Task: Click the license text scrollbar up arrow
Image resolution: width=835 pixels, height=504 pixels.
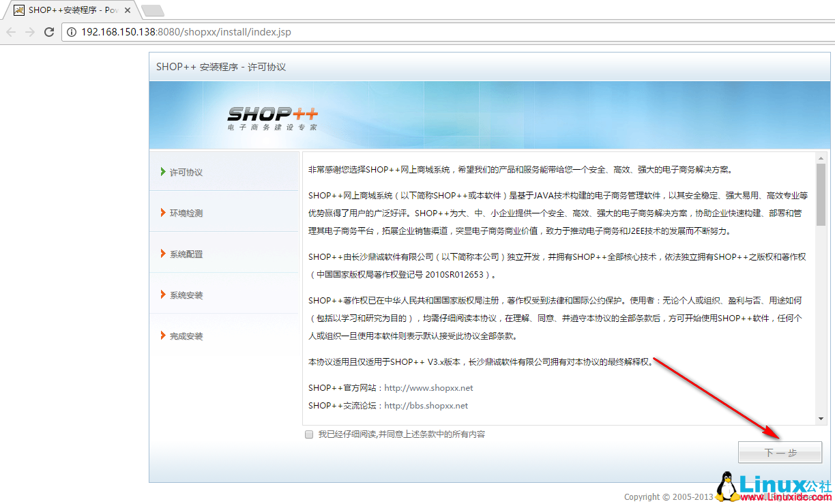Action: click(821, 158)
